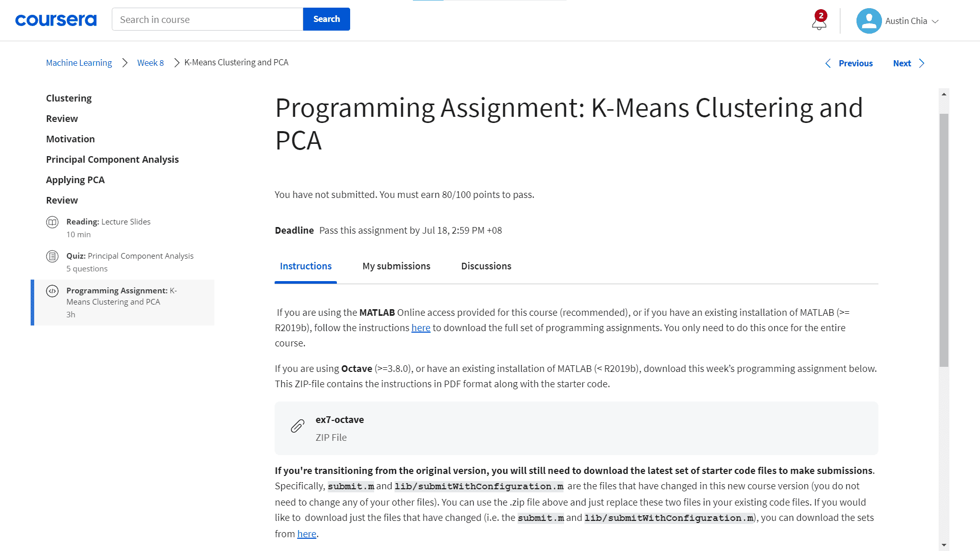Click the quiz paper icon next to Principal Component Analysis
Viewport: 980px width, 551px height.
[53, 256]
